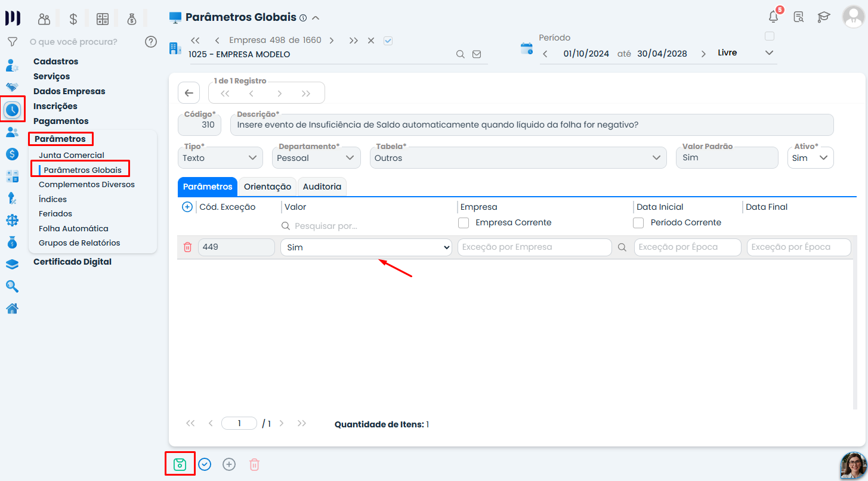
Task: Open the home icon in sidebar
Action: (12, 308)
